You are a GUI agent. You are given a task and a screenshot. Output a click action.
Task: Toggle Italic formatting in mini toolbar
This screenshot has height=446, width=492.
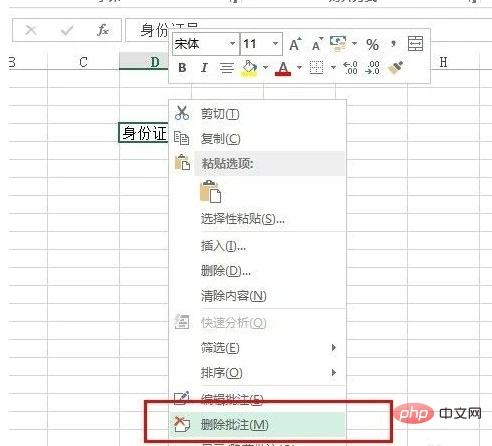[204, 68]
